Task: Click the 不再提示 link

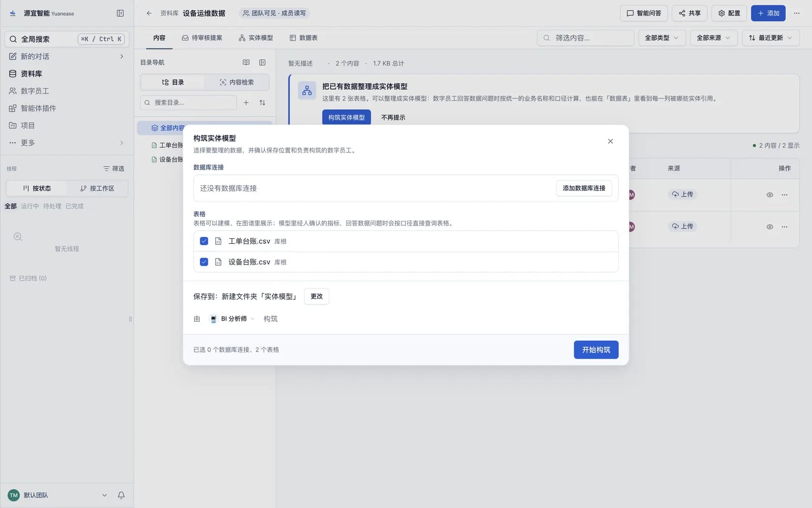Action: click(x=393, y=117)
